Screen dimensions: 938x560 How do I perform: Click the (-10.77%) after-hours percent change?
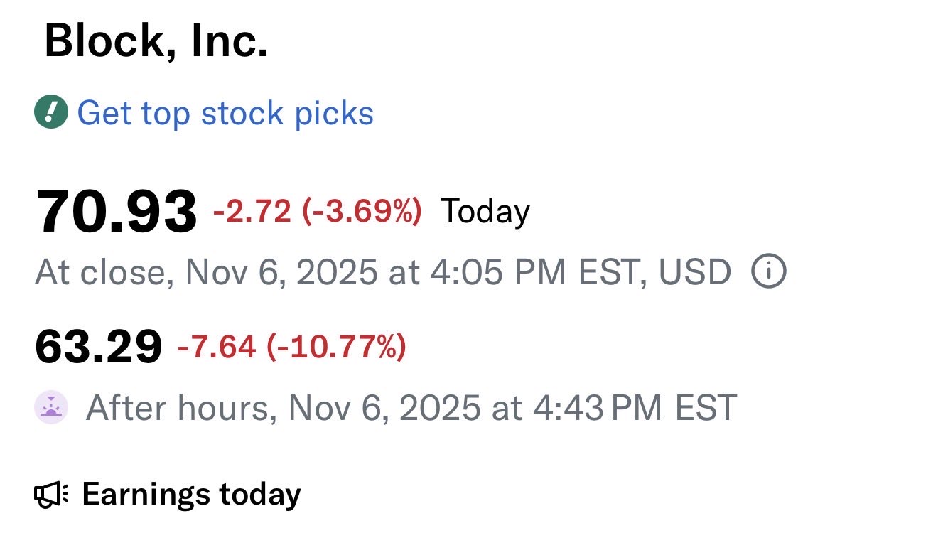[x=335, y=348]
